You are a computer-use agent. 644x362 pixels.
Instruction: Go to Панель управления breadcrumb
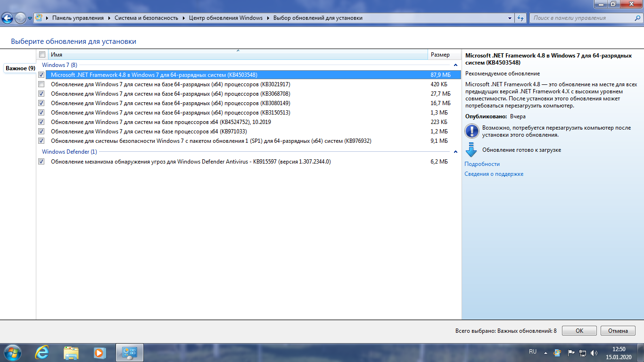78,18
